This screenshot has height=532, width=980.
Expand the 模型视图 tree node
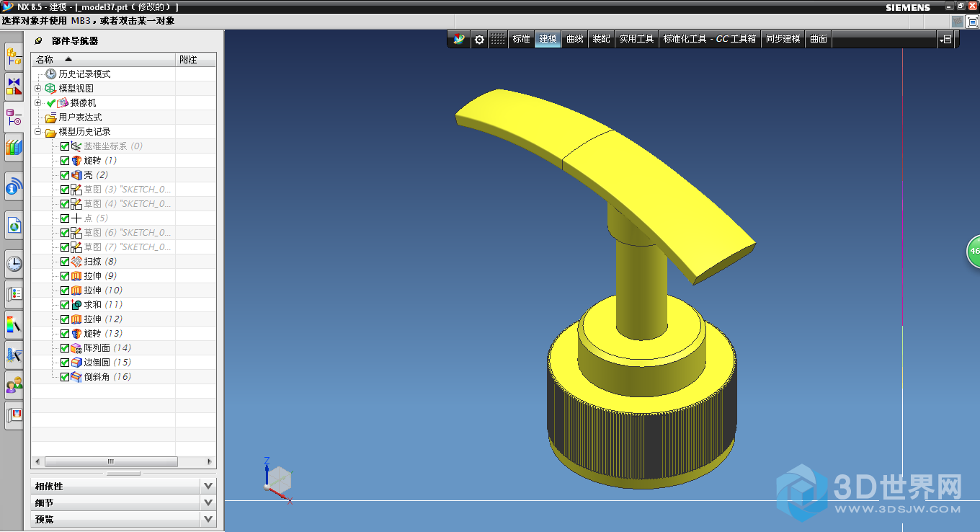coord(38,88)
